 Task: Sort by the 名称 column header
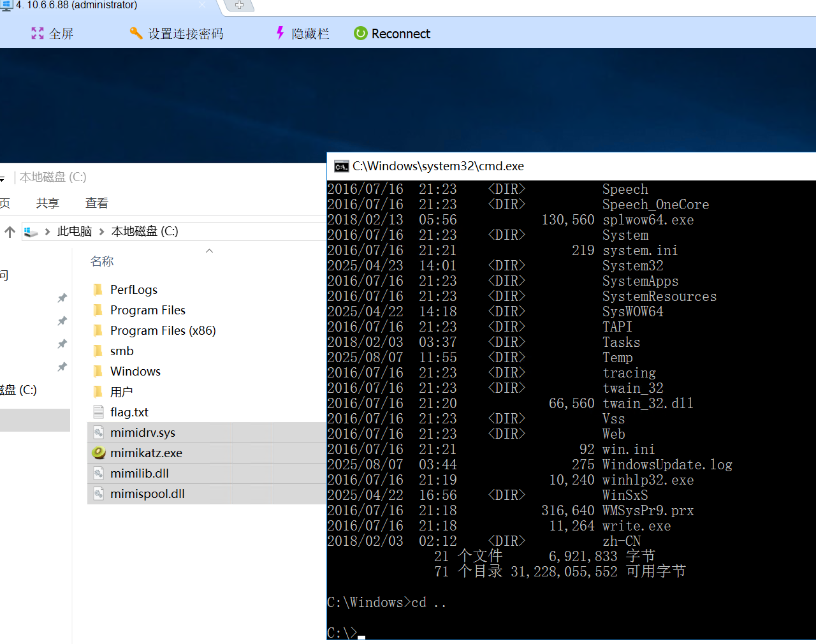pyautogui.click(x=102, y=261)
